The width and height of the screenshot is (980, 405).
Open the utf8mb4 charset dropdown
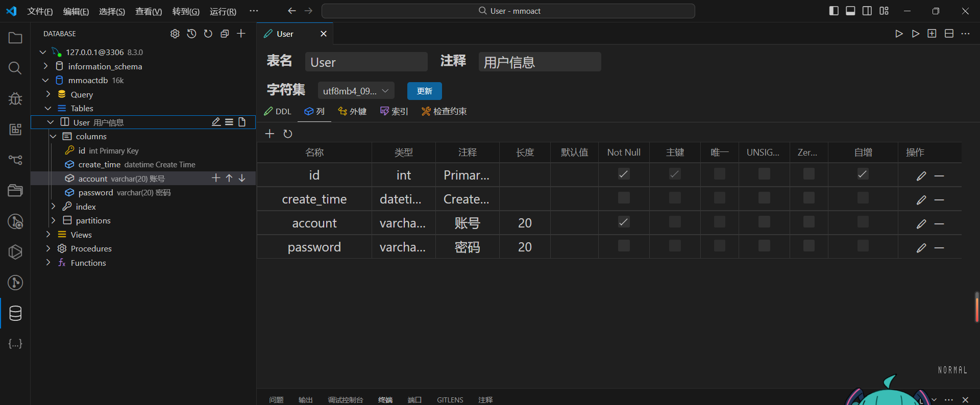click(356, 91)
